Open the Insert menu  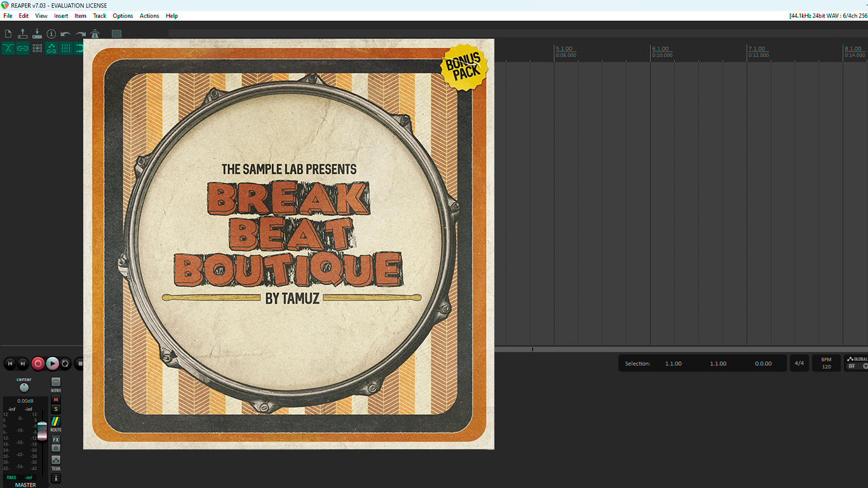pyautogui.click(x=61, y=16)
